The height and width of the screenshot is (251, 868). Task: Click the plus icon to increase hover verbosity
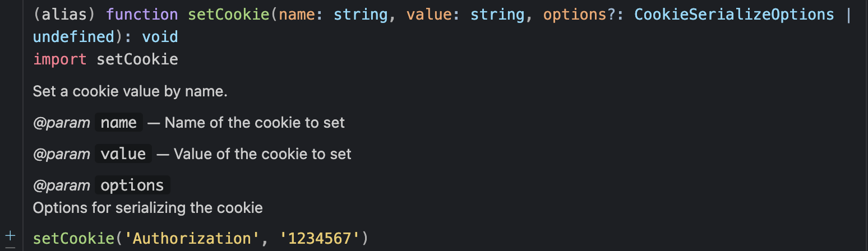click(x=10, y=235)
